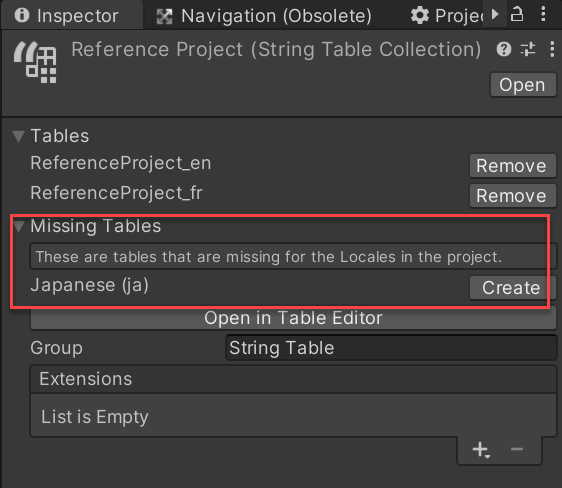Click the Open button in the header
Screen dimensions: 562x488
pyautogui.click(x=523, y=85)
